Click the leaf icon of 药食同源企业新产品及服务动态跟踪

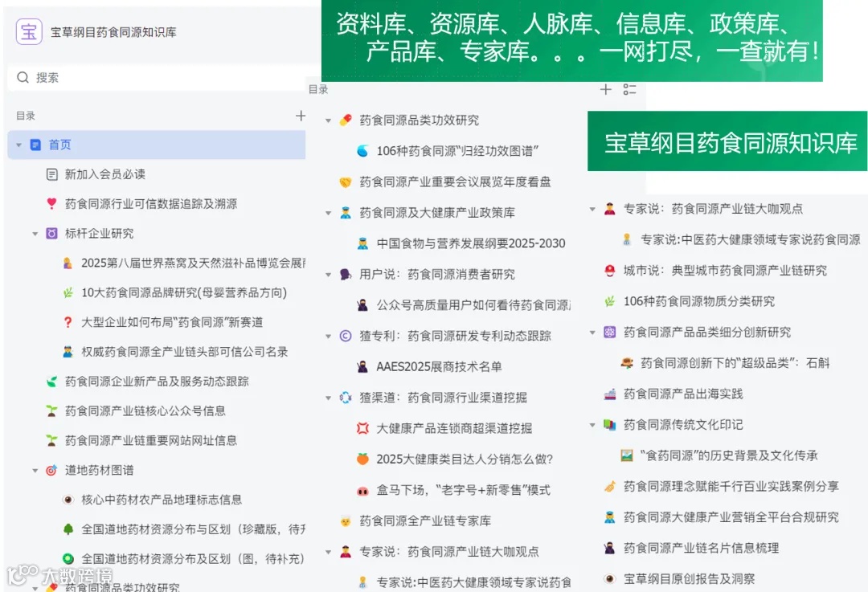(x=51, y=382)
